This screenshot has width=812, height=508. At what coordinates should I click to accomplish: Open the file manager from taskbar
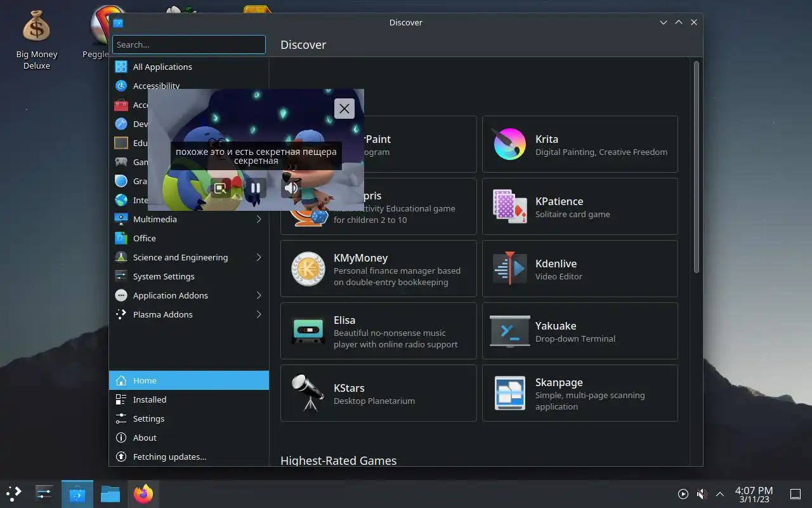[110, 493]
